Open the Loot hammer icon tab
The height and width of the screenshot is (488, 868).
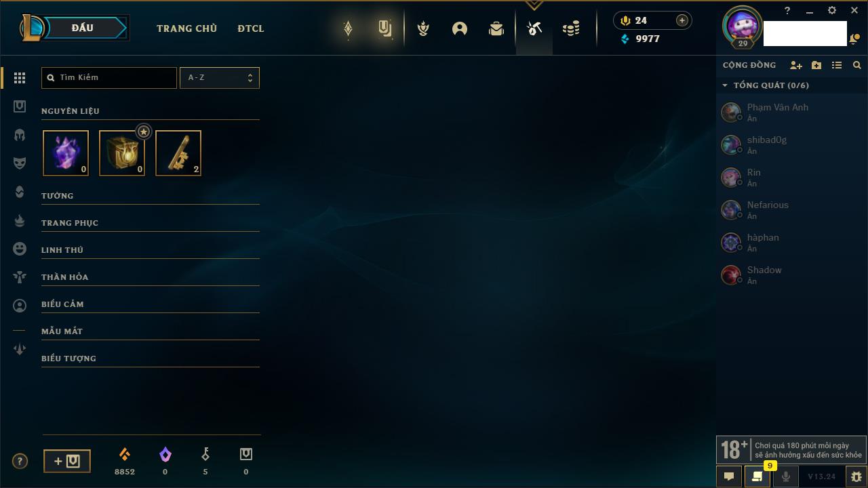coord(534,28)
